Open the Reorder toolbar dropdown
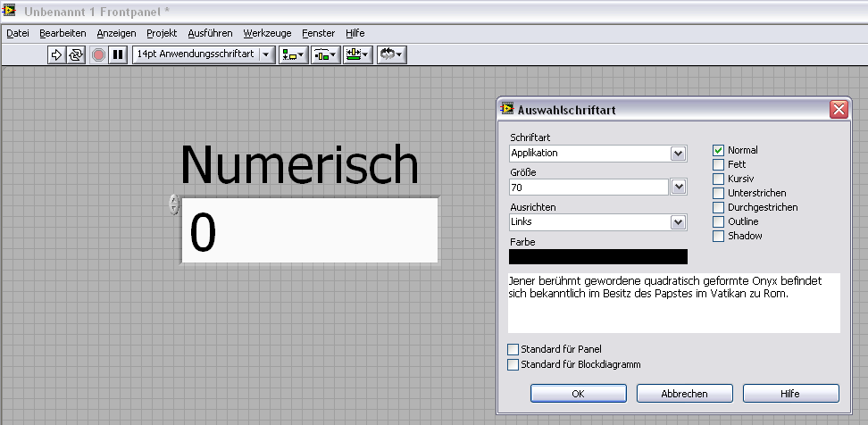Screen dimensions: 868x425 [x=392, y=54]
